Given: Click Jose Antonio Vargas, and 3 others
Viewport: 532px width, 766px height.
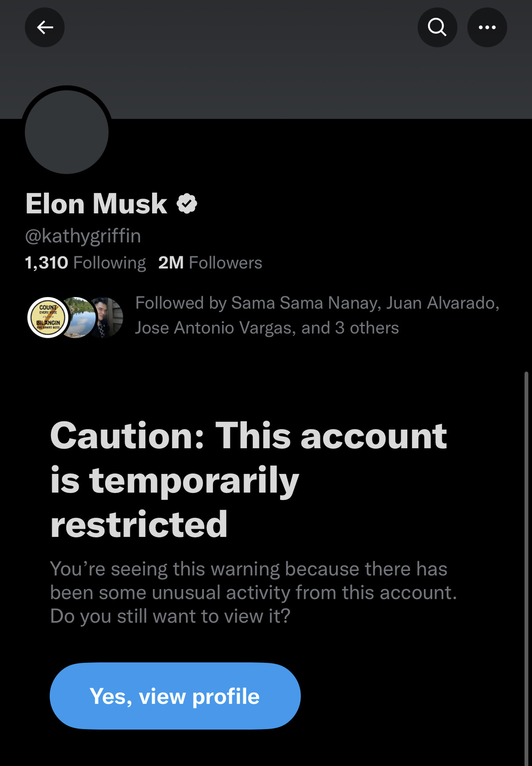Looking at the screenshot, I should pyautogui.click(x=267, y=328).
